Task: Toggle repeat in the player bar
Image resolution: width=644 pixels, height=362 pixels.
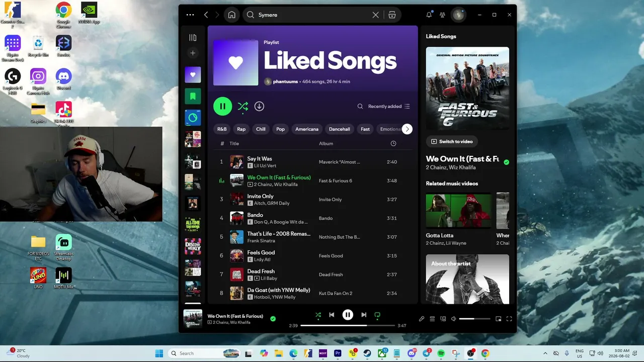Action: [377, 315]
